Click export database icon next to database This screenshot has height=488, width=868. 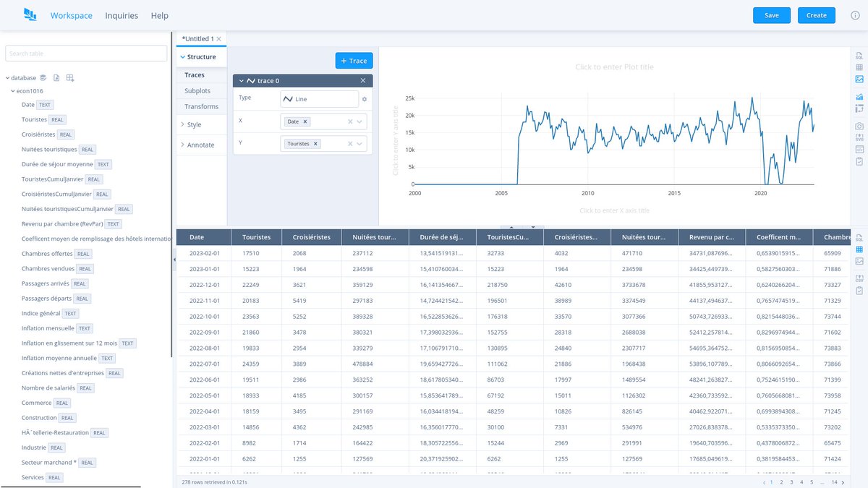point(43,77)
